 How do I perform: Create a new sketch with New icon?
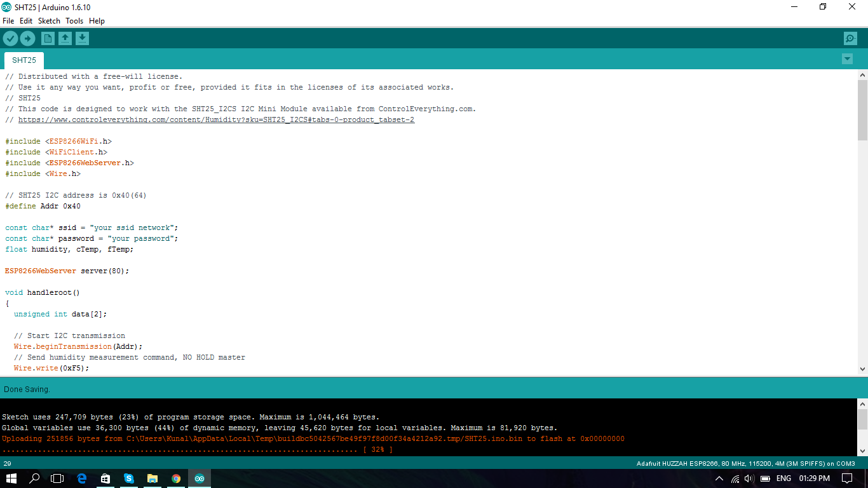[x=48, y=39]
